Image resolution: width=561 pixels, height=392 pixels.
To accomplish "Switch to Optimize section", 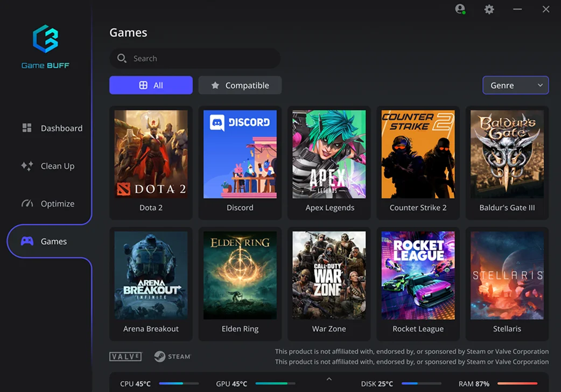I will click(48, 204).
